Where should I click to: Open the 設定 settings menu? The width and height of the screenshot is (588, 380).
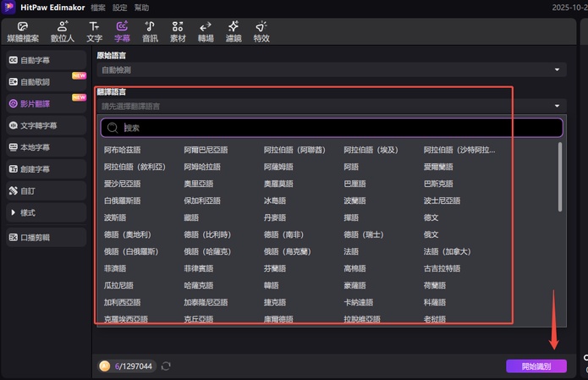(120, 7)
